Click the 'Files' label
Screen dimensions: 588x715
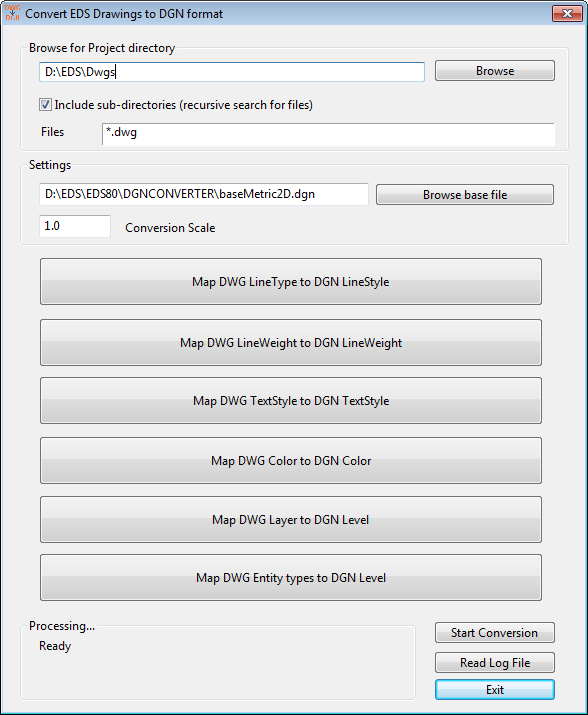pyautogui.click(x=52, y=132)
